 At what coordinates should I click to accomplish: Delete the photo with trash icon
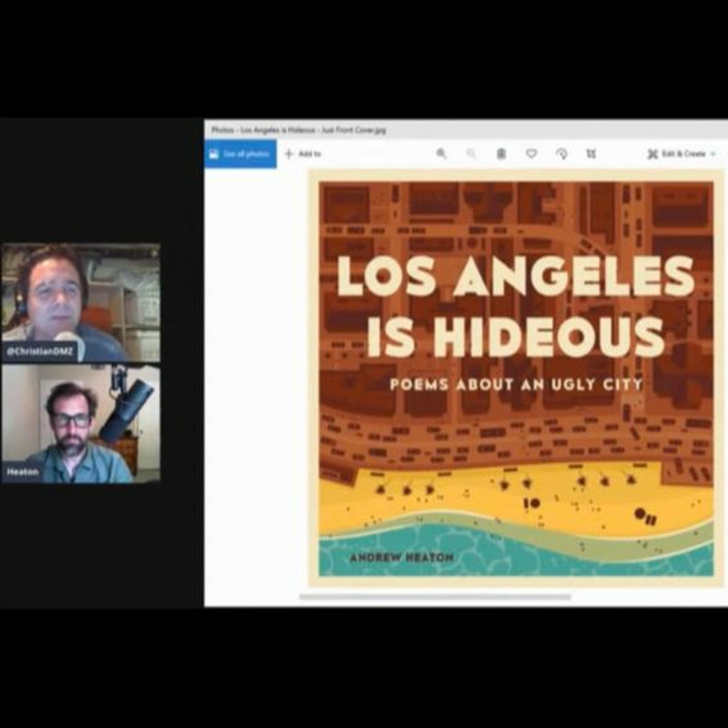coord(501,154)
